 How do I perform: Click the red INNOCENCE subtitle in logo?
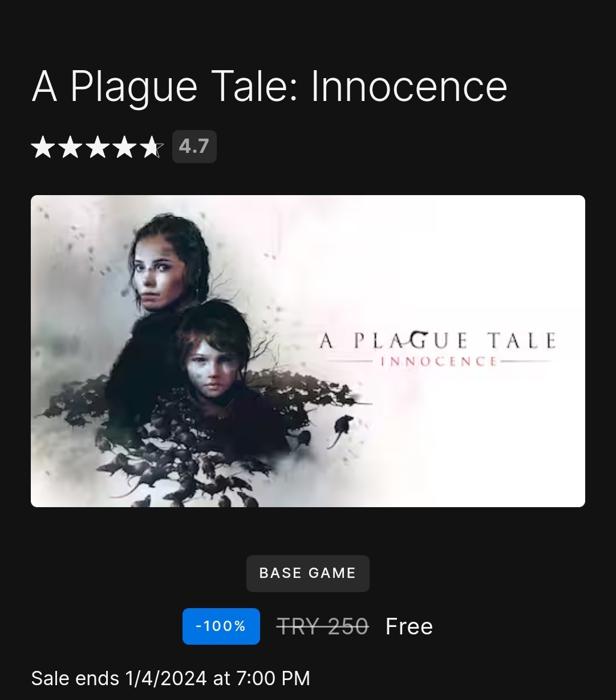tap(439, 361)
